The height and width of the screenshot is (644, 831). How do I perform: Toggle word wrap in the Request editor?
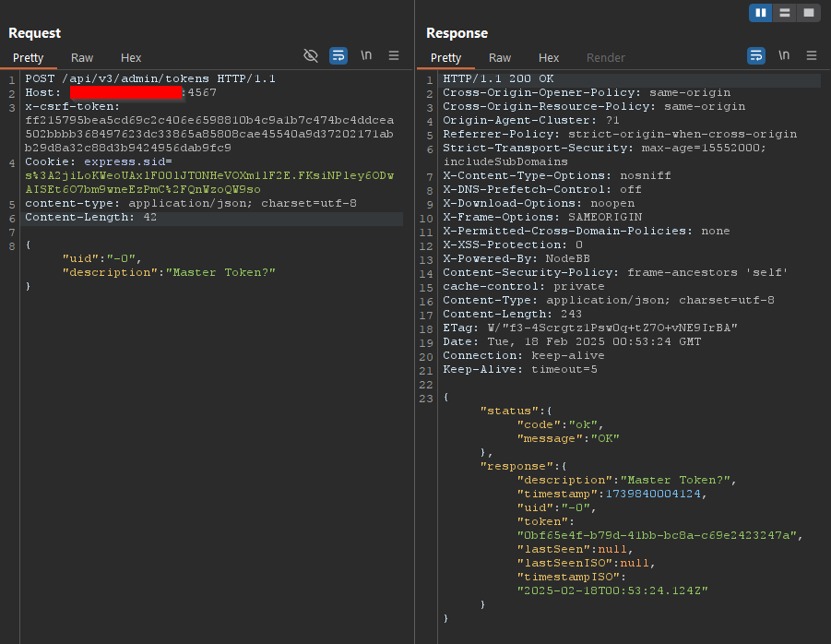click(x=338, y=55)
